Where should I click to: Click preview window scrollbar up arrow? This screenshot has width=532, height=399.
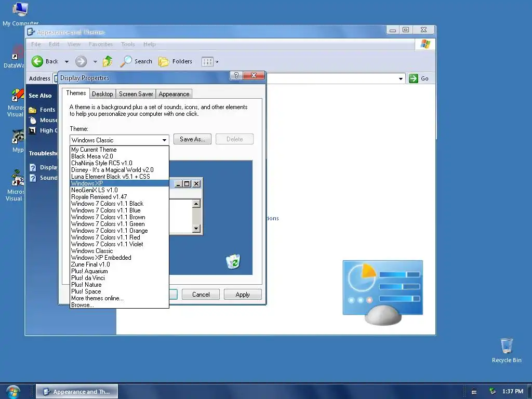[196, 204]
